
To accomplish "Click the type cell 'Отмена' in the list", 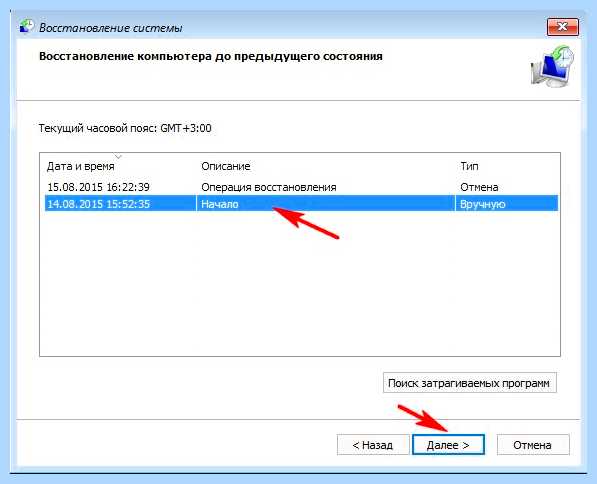I will 479,187.
